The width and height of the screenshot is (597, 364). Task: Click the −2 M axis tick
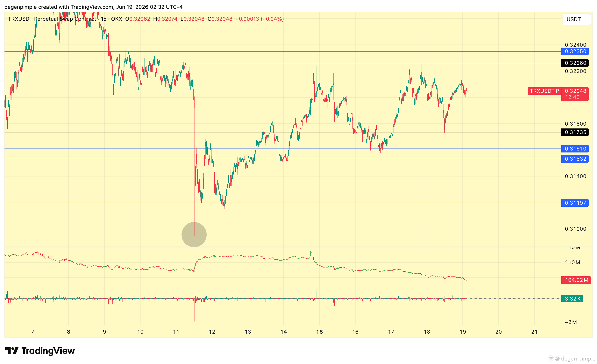[571, 322]
